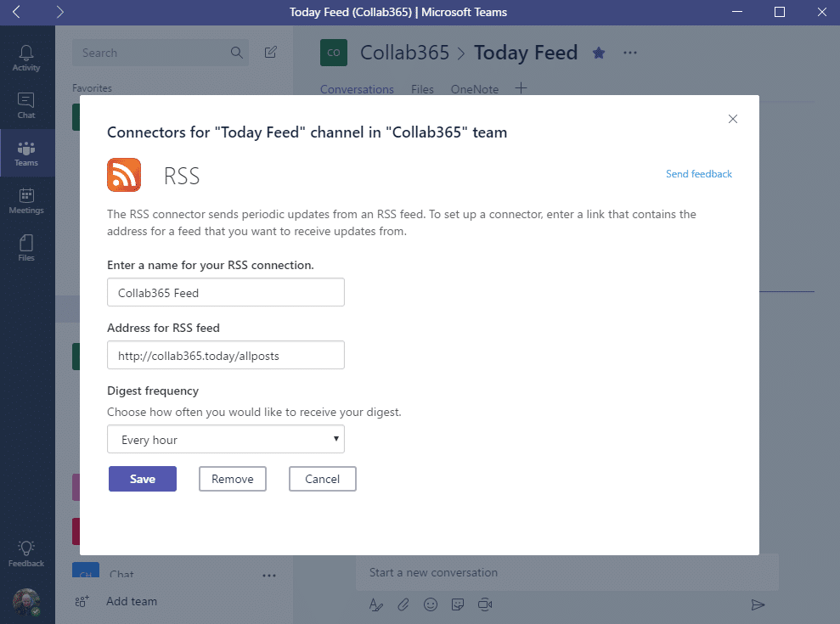Click the Remove connector button
The image size is (840, 624).
click(233, 479)
